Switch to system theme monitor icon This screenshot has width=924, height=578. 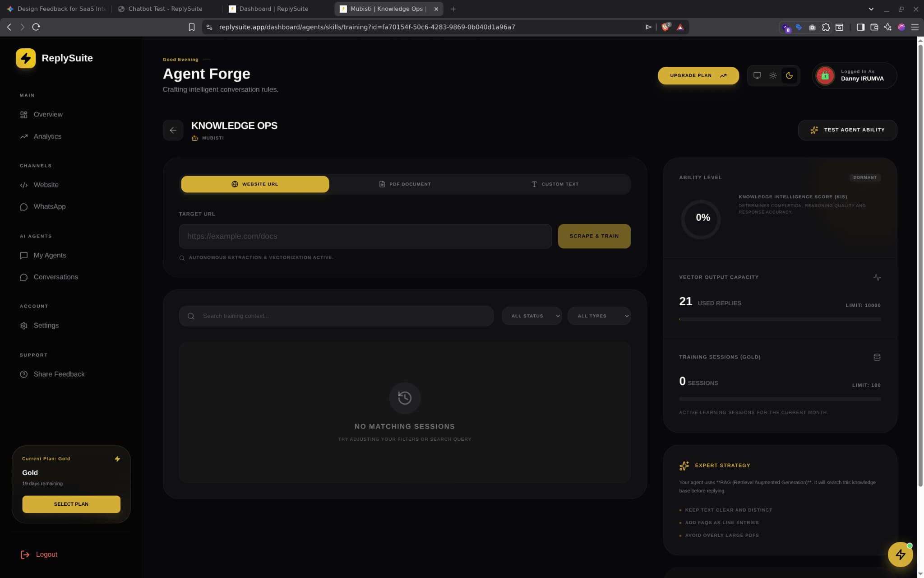(757, 75)
